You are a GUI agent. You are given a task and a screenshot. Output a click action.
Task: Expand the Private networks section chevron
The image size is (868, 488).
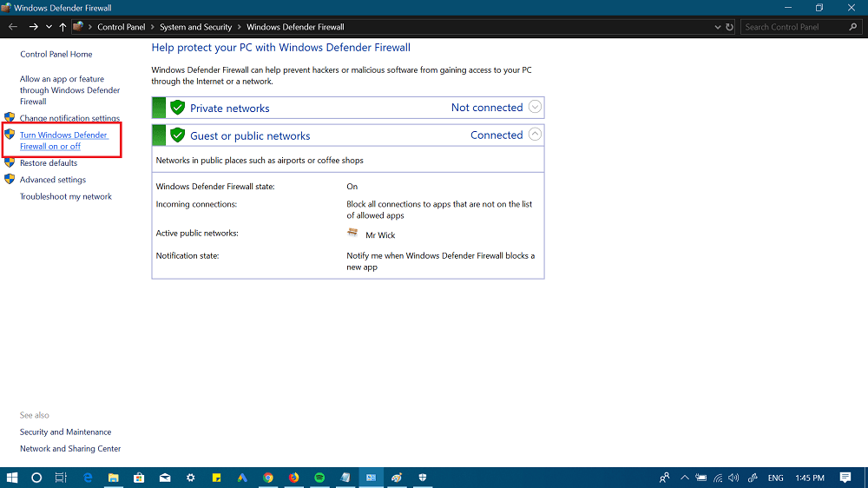pos(535,107)
